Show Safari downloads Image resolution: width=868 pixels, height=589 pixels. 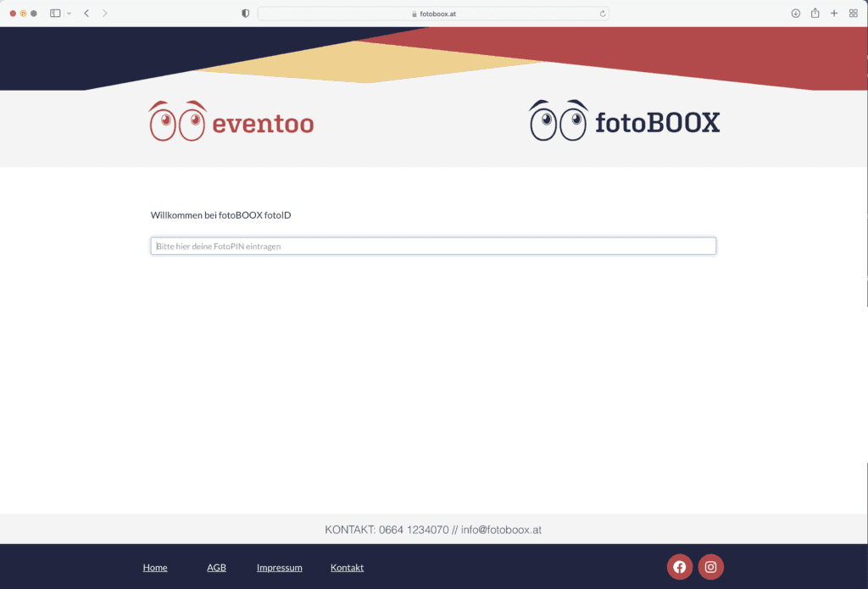(795, 14)
